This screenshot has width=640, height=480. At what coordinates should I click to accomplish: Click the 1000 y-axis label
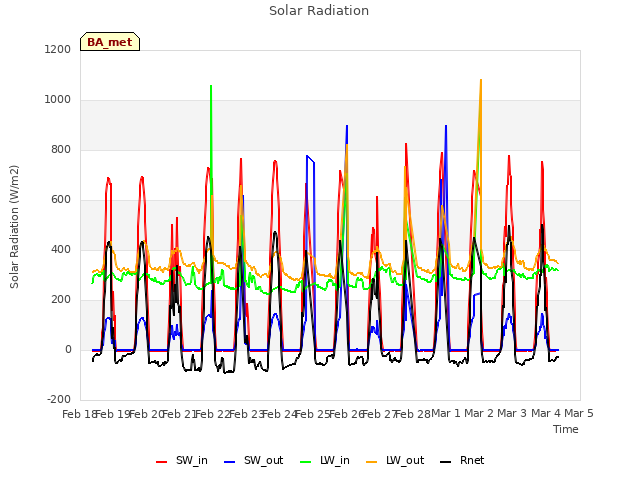pos(58,99)
